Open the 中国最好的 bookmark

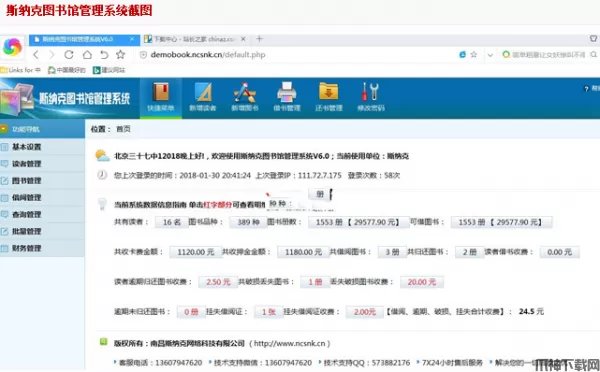tap(67, 70)
